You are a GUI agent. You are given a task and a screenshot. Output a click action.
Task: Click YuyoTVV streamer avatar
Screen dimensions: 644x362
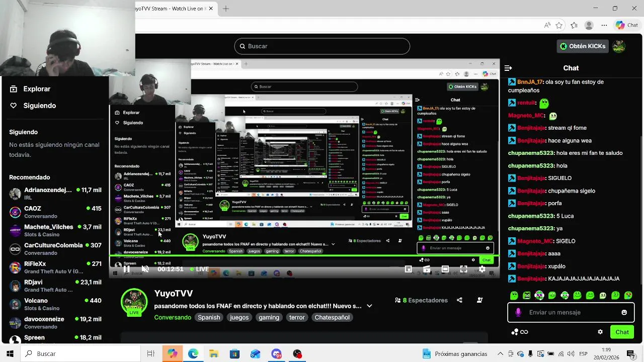[134, 302]
